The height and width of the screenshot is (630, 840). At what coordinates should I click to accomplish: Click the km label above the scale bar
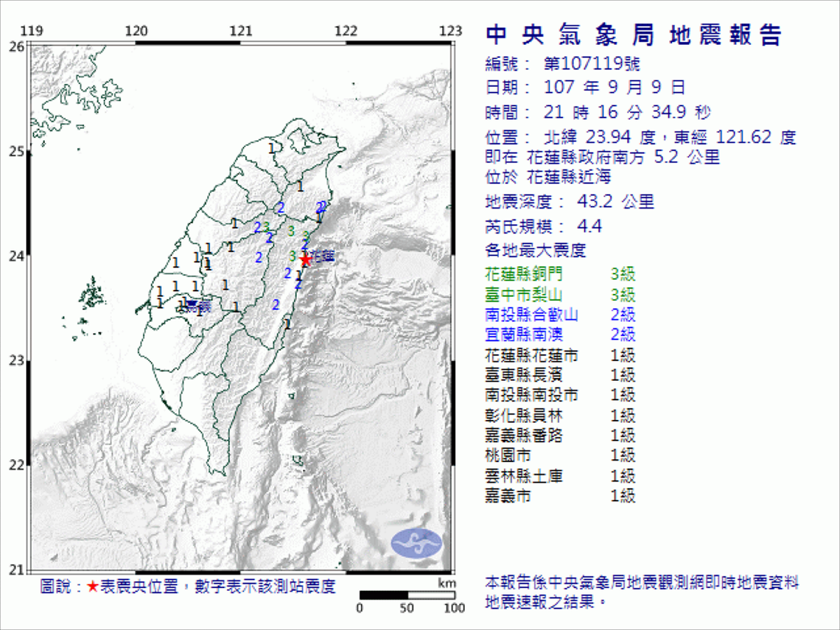(x=446, y=582)
